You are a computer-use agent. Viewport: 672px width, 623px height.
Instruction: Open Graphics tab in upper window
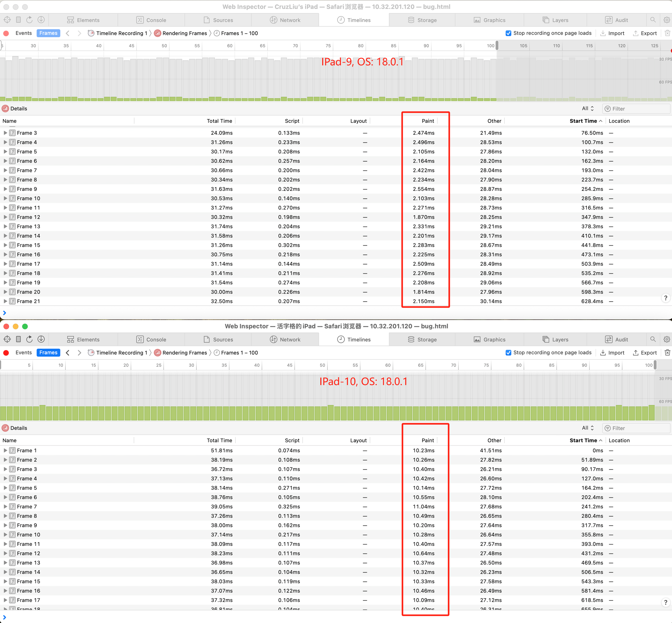(490, 20)
